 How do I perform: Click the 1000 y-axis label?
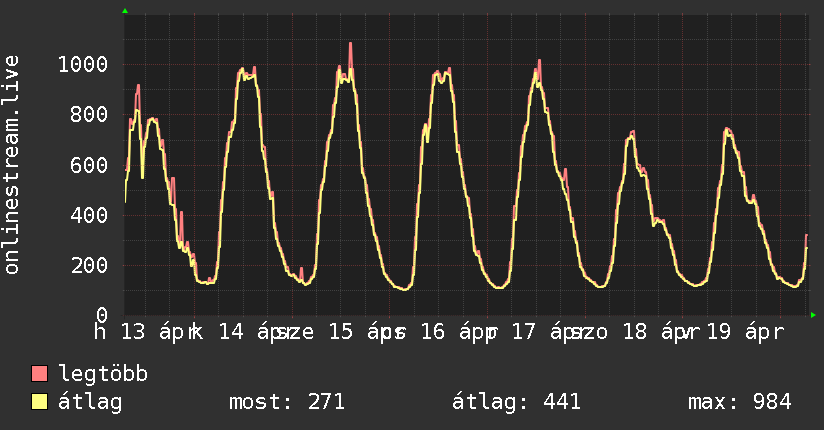tap(82, 65)
